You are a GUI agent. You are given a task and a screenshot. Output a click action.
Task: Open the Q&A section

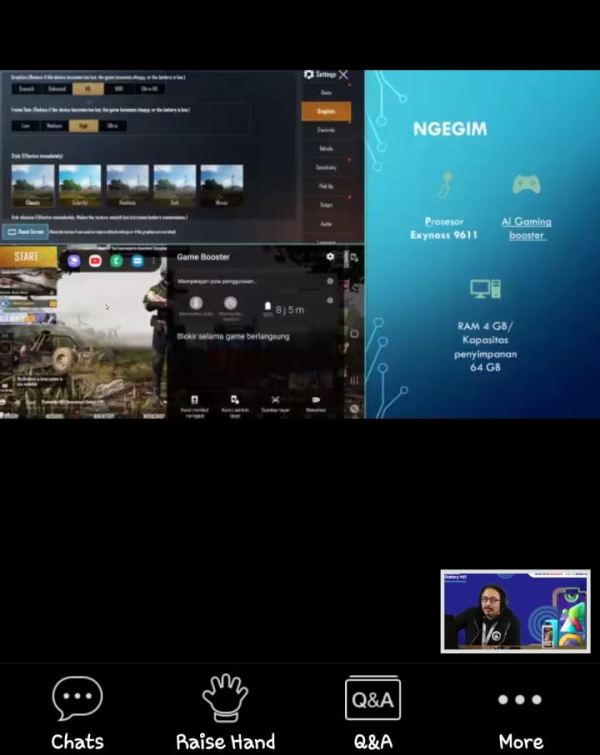(373, 713)
